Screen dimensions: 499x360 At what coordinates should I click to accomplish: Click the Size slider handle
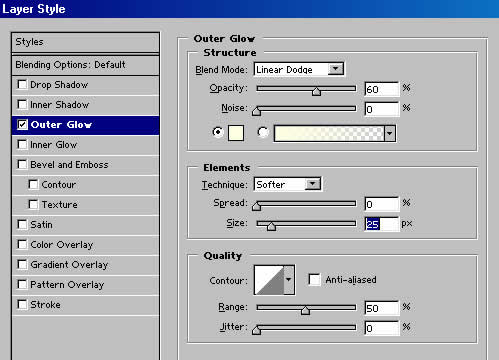tap(271, 226)
